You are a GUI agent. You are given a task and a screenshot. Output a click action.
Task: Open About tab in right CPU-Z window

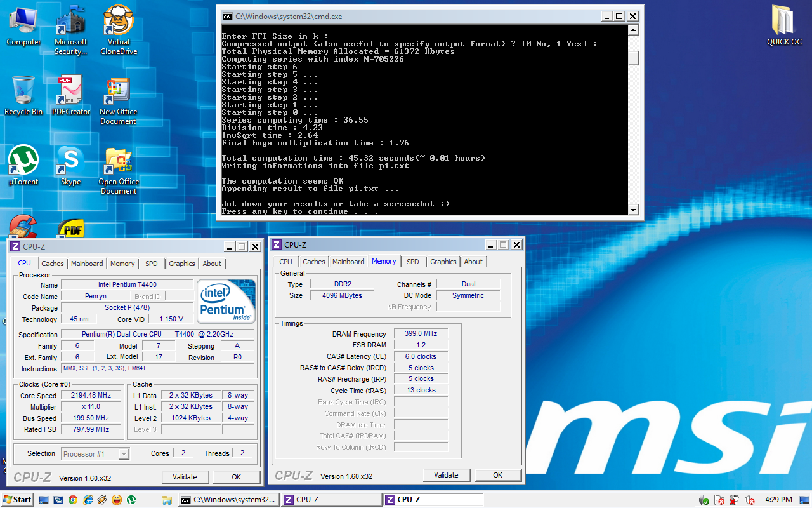[473, 262]
